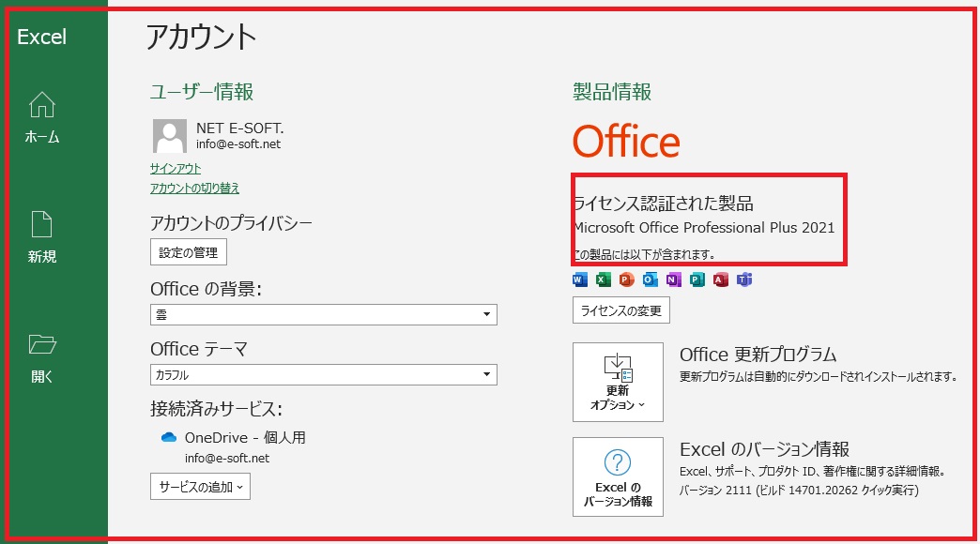Viewport: 980px width, 544px height.
Task: Click the アカウント page heading
Action: pos(201,37)
